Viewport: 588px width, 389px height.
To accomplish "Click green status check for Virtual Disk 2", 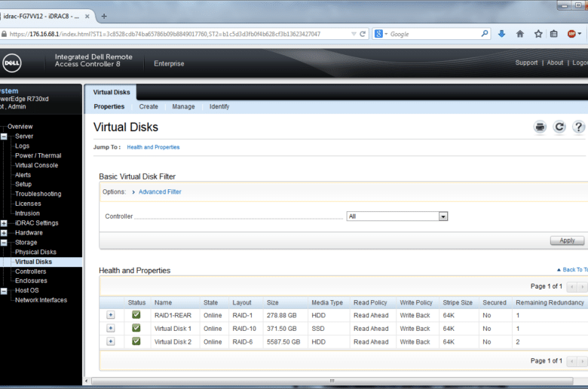I will (x=136, y=341).
